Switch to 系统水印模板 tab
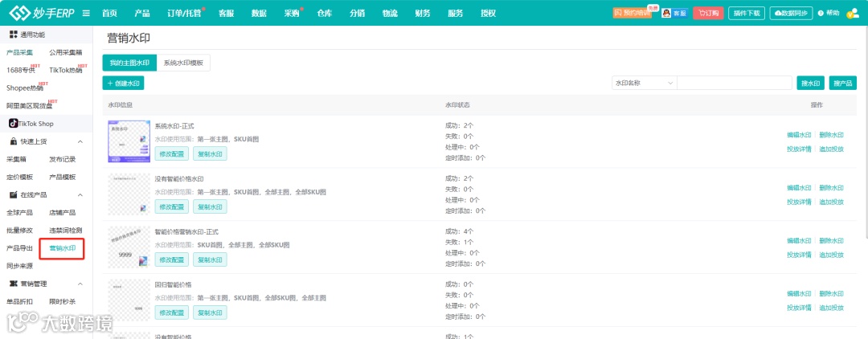Viewport: 868px width, 339px height. click(x=183, y=63)
